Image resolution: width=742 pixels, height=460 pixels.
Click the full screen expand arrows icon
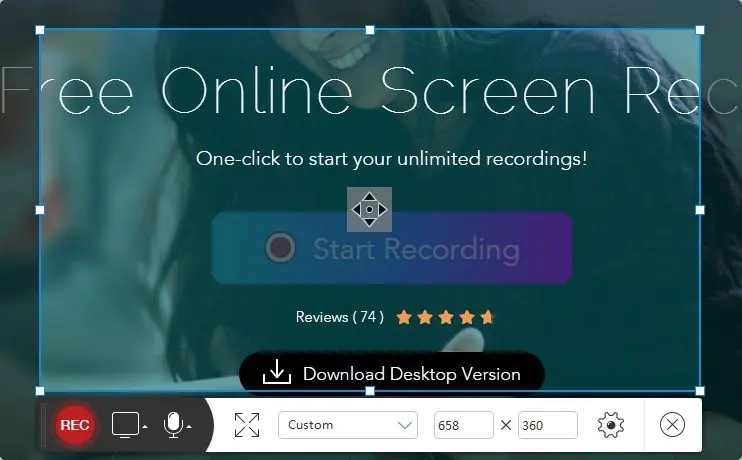(247, 425)
